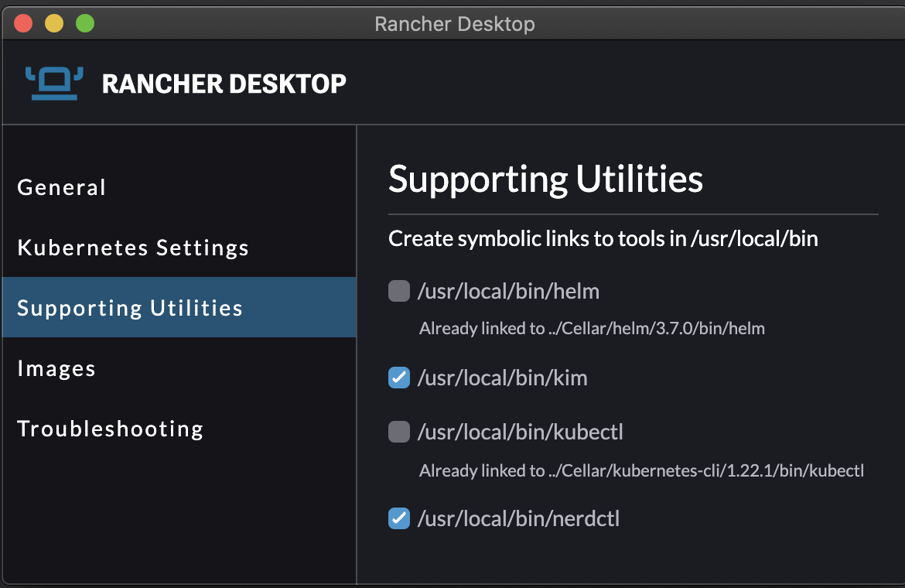The width and height of the screenshot is (905, 588).
Task: Check the /usr/local/bin/kubectl box
Action: click(x=398, y=432)
